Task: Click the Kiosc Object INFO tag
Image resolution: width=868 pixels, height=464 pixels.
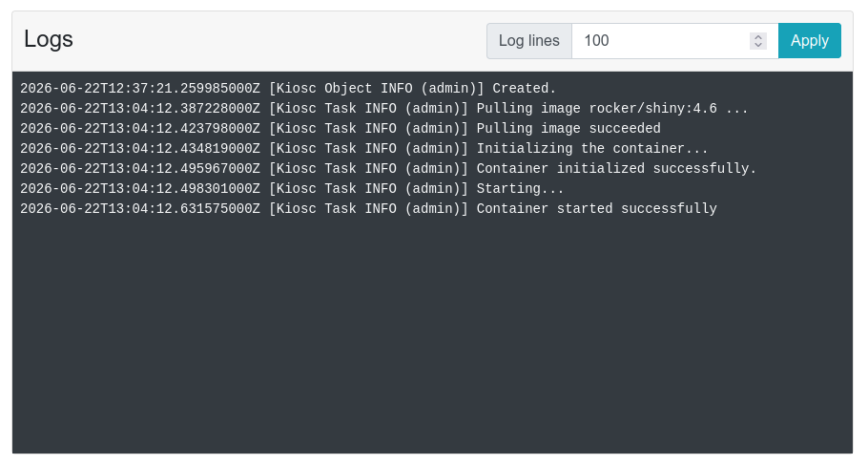Action: pyautogui.click(x=344, y=88)
